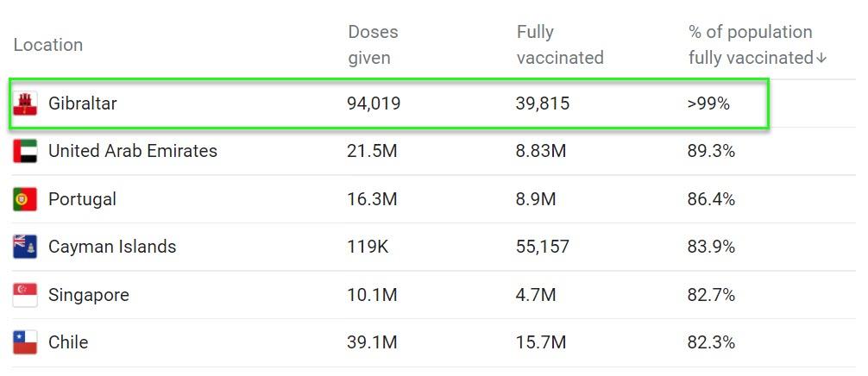Click Portugal's 16.3M doses given value

[372, 199]
